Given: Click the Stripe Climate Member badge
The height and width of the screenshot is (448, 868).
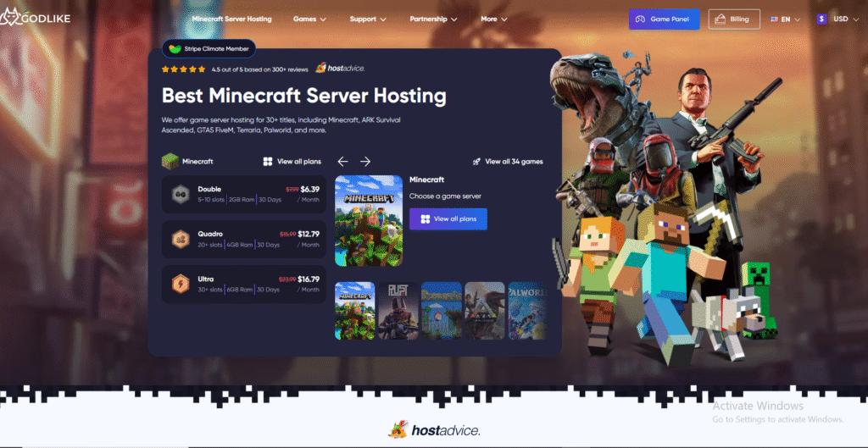Looking at the screenshot, I should point(209,48).
